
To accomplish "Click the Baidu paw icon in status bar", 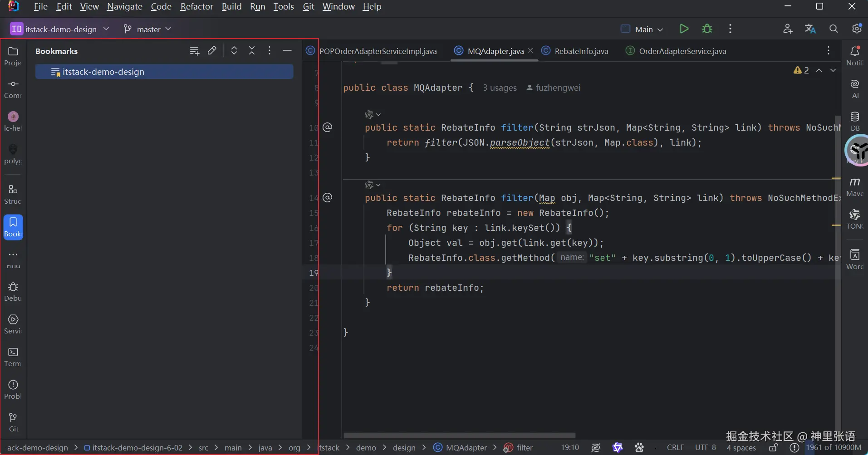I will (x=639, y=448).
